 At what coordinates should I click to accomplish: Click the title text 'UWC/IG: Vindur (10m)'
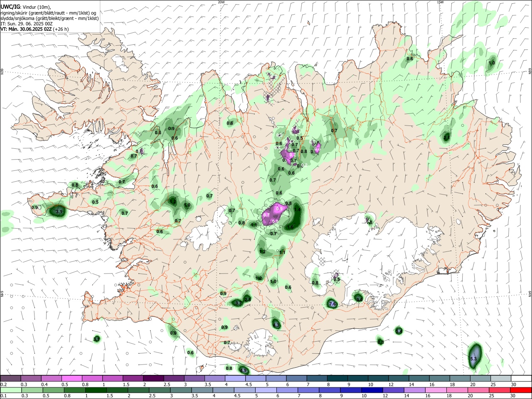pos(25,7)
